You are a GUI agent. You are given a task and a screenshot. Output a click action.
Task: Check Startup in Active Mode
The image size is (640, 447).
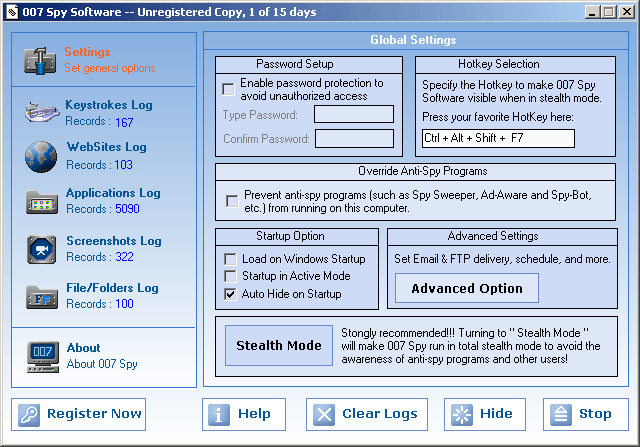(230, 276)
